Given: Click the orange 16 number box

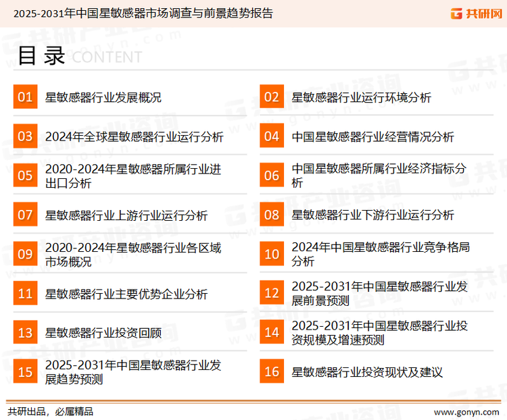Looking at the screenshot, I should pos(272,371).
